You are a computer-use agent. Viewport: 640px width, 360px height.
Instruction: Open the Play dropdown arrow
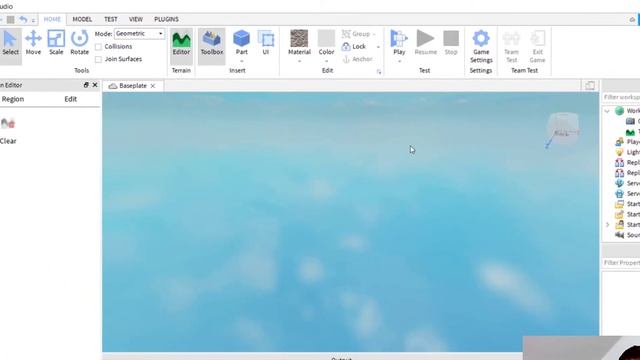point(399,61)
